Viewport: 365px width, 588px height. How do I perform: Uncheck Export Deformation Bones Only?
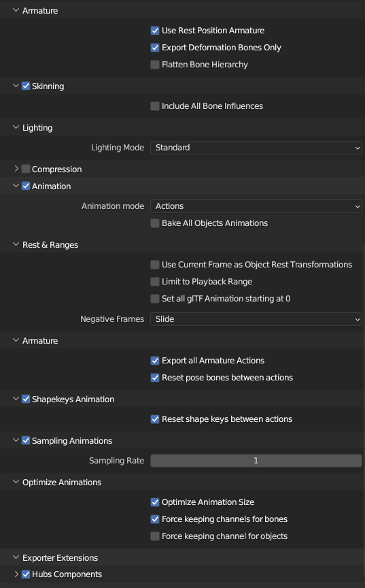pyautogui.click(x=155, y=48)
